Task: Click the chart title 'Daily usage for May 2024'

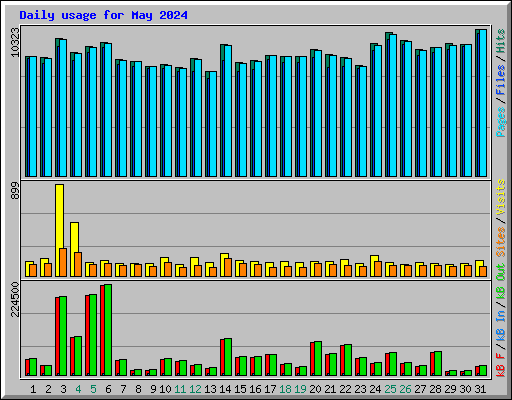Action: click(103, 15)
